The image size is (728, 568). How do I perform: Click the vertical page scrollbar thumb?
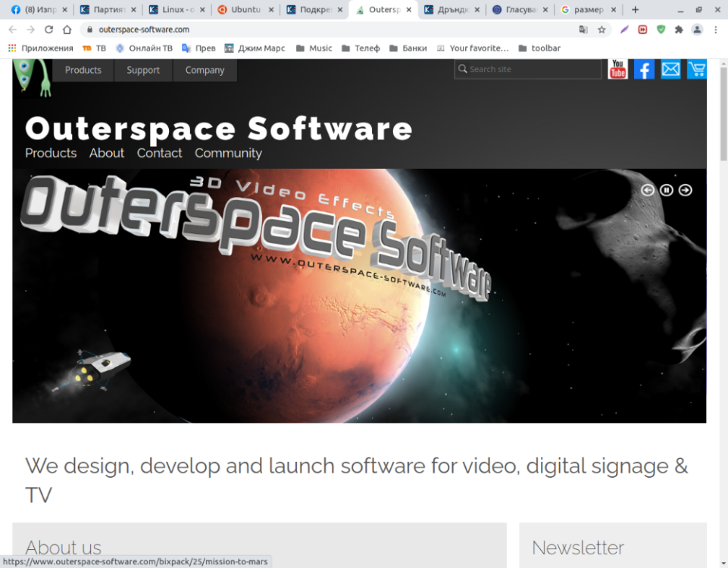pos(723,114)
